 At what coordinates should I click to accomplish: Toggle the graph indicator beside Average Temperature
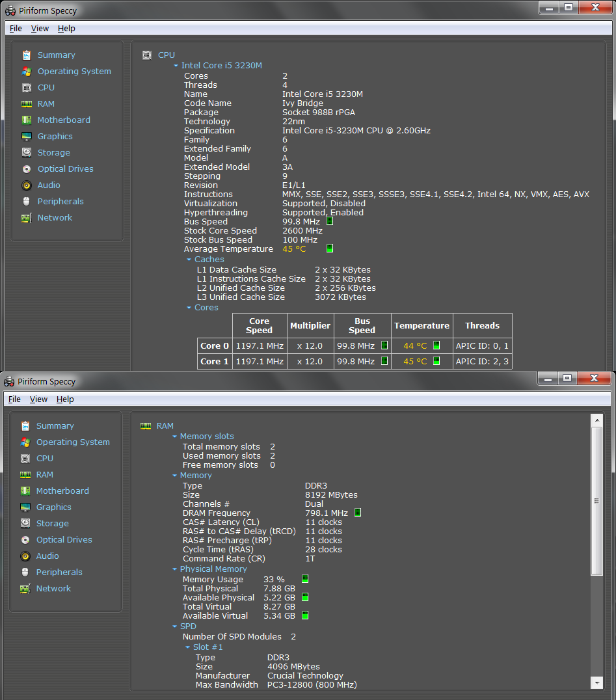tap(330, 249)
